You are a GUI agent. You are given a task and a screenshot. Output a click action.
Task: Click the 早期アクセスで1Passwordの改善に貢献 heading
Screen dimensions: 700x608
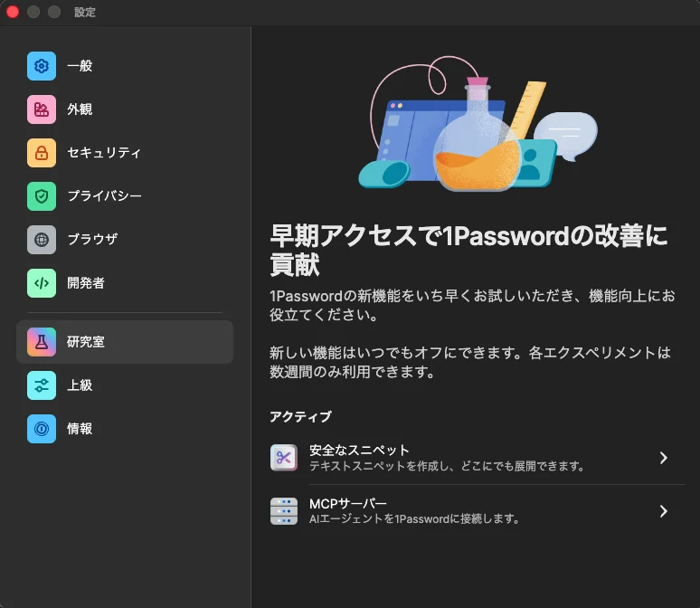[x=468, y=251]
